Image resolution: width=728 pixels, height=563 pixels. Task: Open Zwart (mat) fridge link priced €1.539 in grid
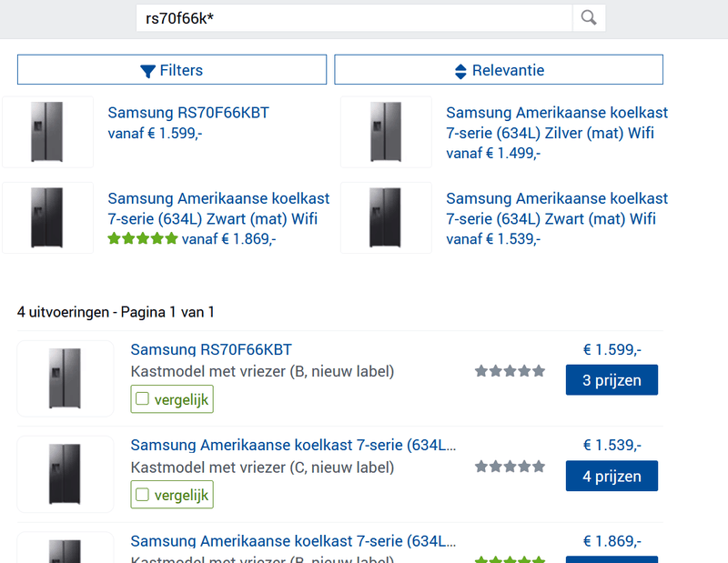557,208
